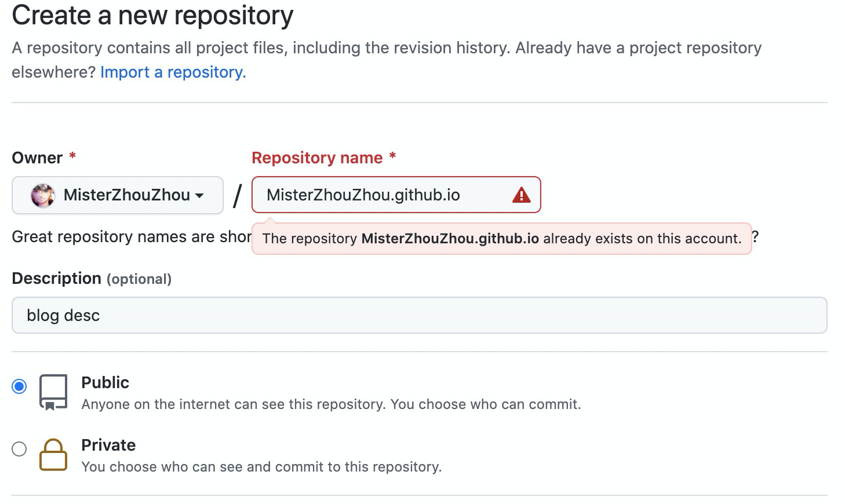Click the MisterZhouZhou owner name text
Screen dimensions: 845x504
126,195
